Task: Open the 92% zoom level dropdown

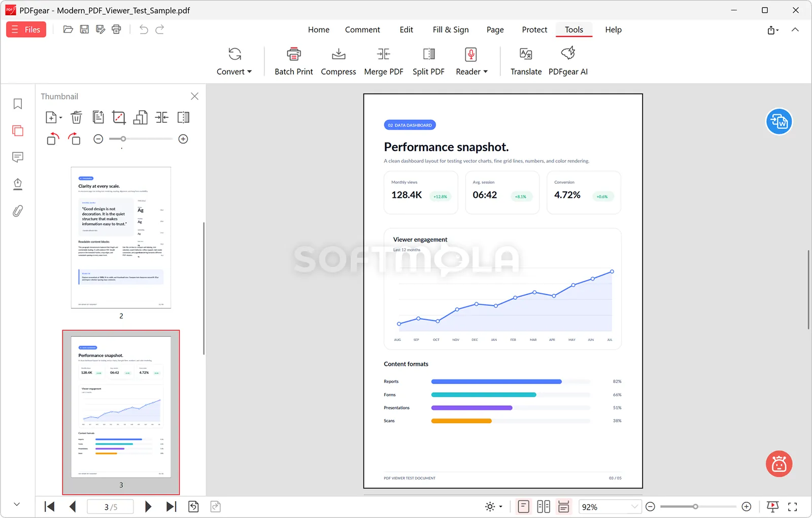Action: (x=610, y=507)
